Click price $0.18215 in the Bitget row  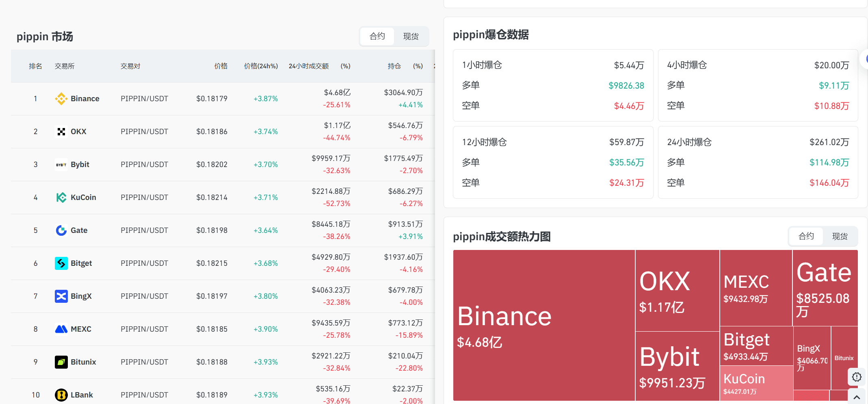pyautogui.click(x=212, y=263)
